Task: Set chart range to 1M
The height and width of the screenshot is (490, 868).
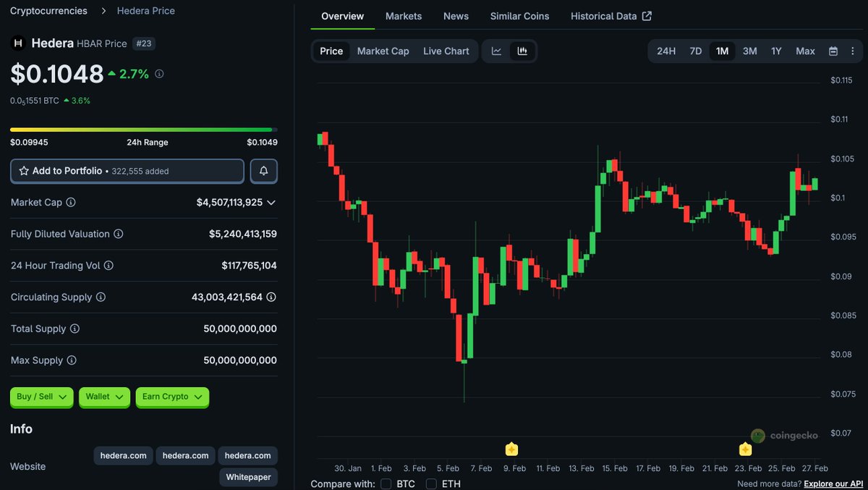Action: click(x=722, y=51)
